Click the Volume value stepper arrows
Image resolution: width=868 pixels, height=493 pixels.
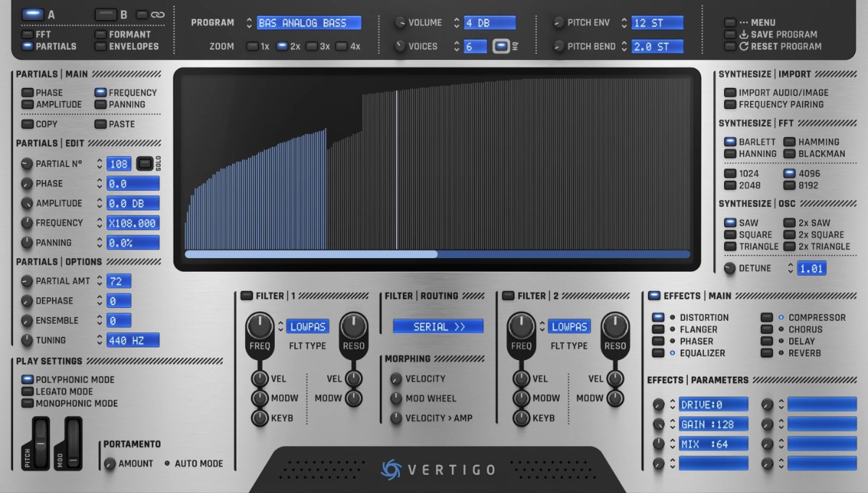(x=456, y=23)
